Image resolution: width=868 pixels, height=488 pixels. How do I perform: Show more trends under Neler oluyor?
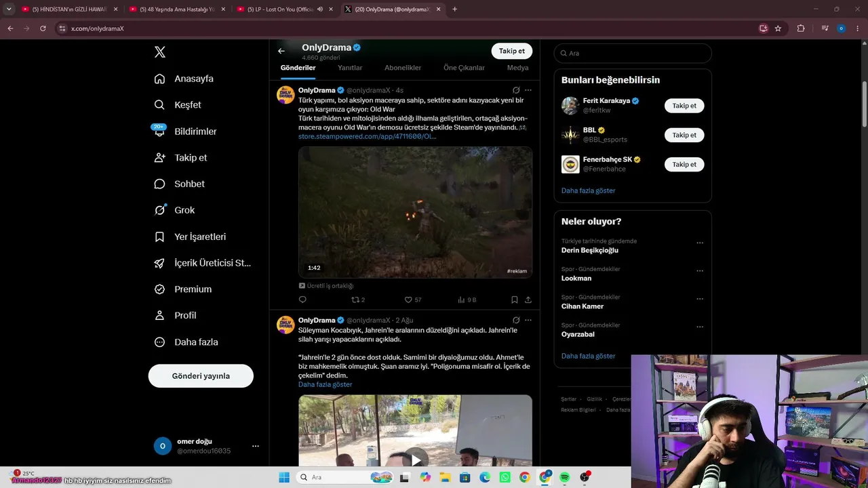pyautogui.click(x=588, y=356)
